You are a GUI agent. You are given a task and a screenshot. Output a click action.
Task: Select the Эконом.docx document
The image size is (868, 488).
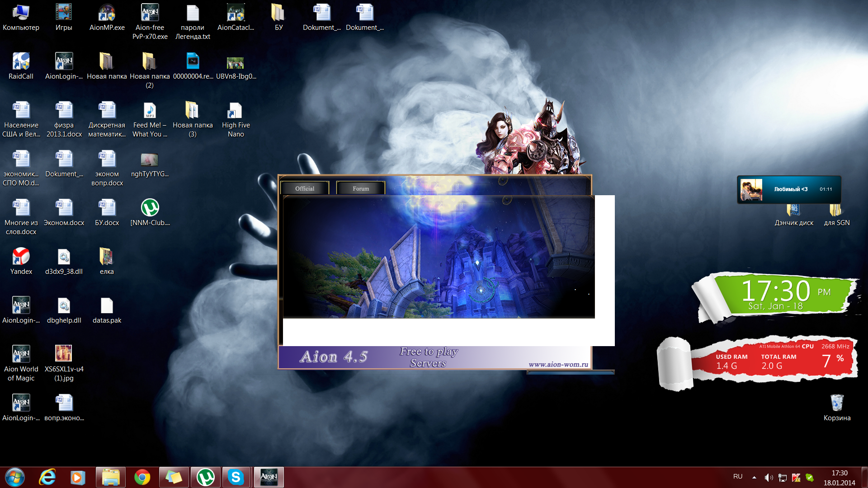pos(64,213)
